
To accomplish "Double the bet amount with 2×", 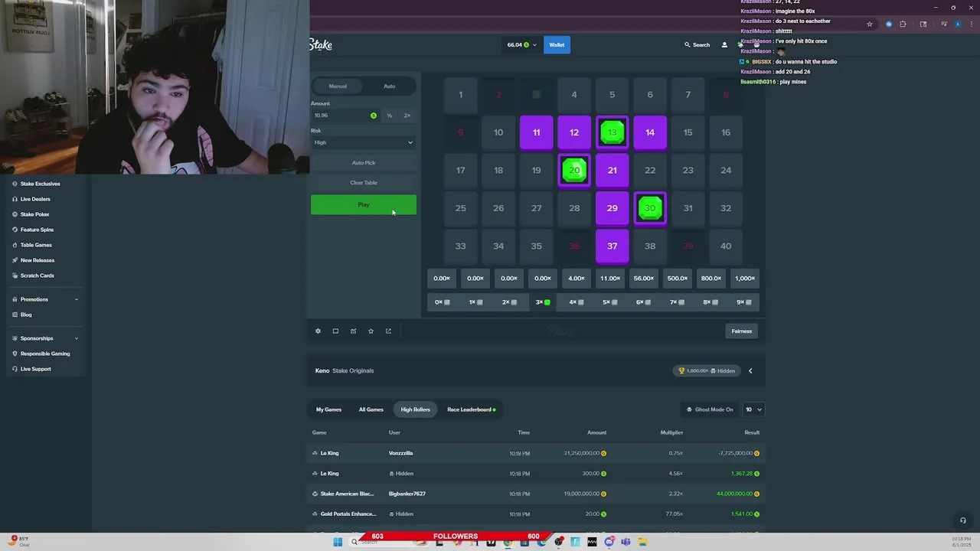I will (x=407, y=116).
